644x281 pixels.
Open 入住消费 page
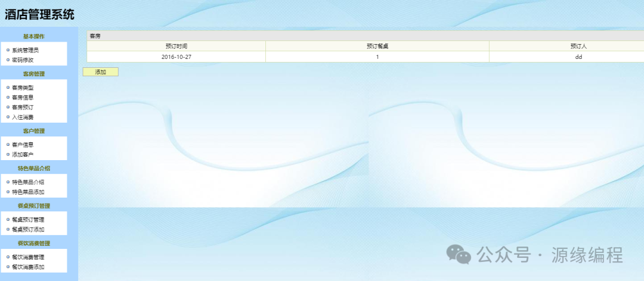(23, 117)
